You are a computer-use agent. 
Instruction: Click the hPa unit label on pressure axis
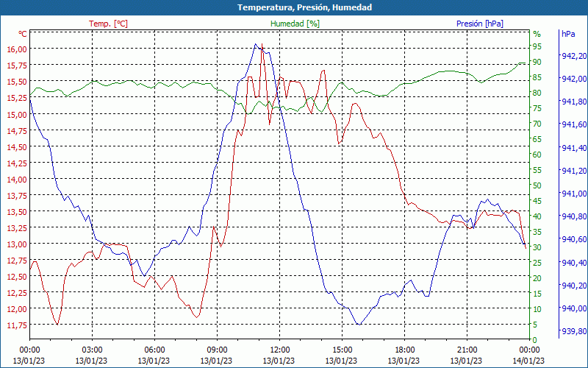568,34
